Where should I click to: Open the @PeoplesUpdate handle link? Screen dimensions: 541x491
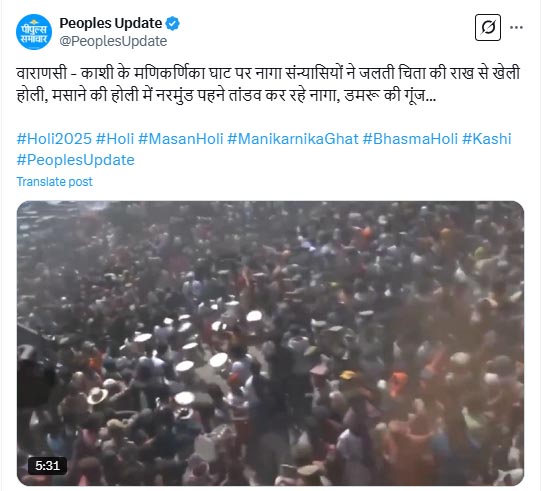(113, 41)
